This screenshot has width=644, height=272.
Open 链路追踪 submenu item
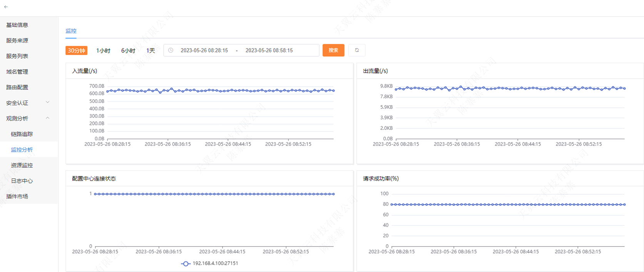(22, 134)
